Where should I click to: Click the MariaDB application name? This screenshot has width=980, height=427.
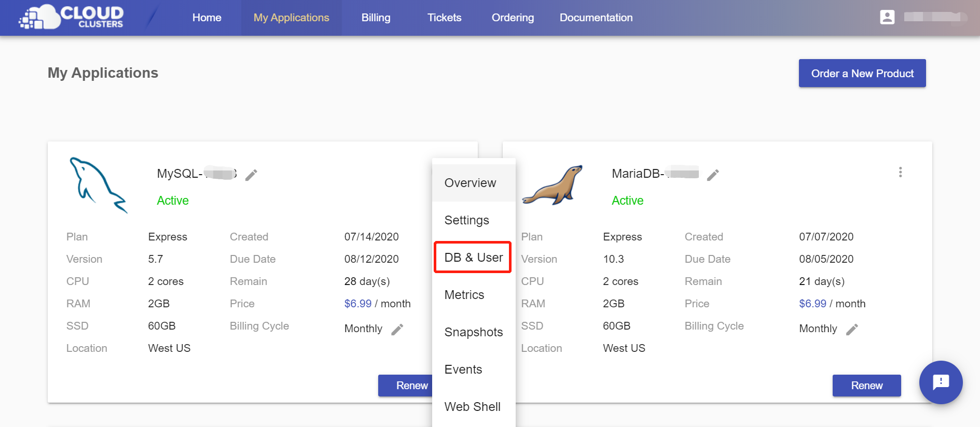click(655, 174)
